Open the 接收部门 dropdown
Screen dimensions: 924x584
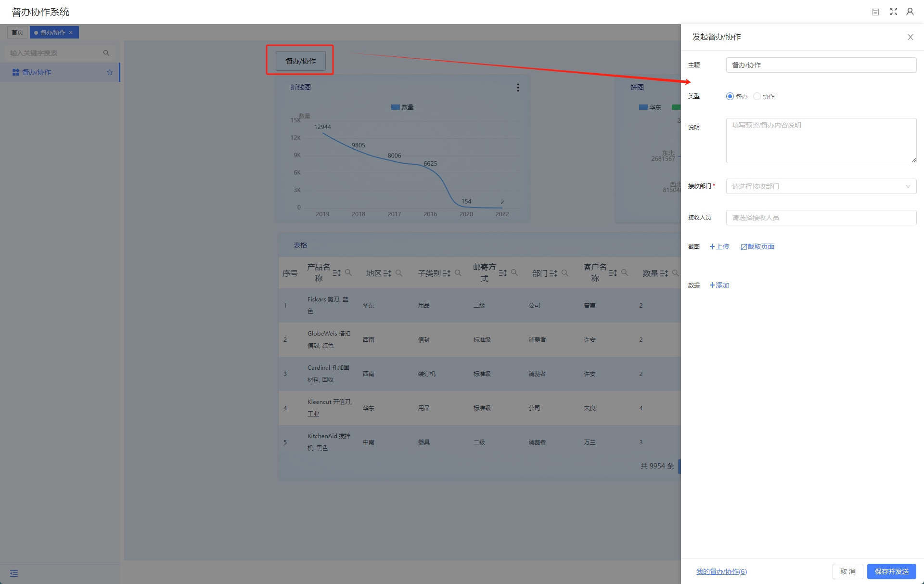pyautogui.click(x=821, y=186)
